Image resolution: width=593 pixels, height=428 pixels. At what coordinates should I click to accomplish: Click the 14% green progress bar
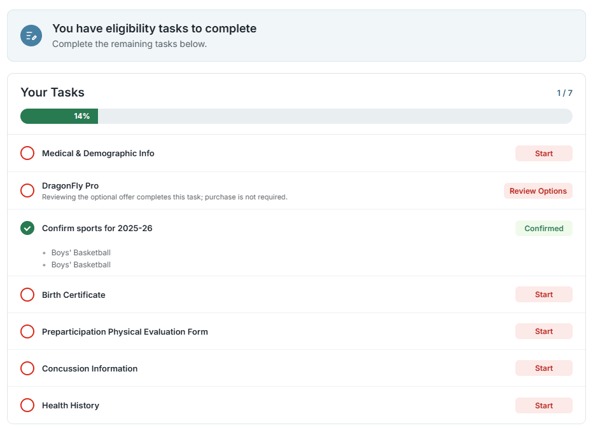pos(59,116)
